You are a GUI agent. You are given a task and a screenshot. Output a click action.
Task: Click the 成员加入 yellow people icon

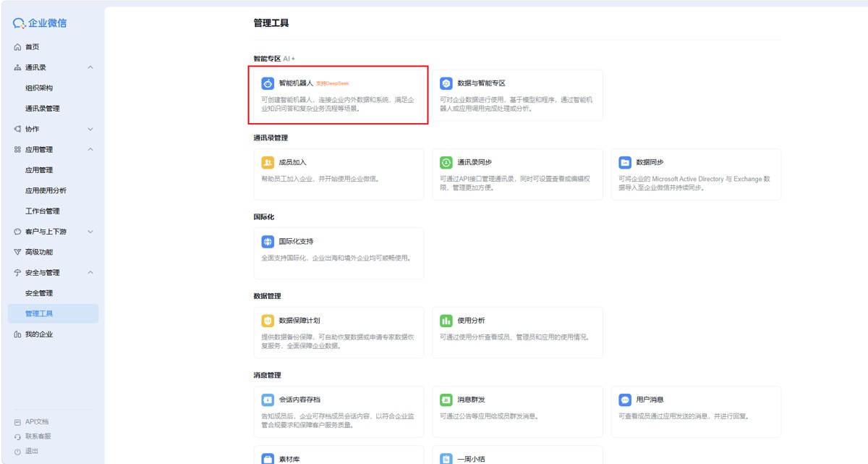tap(268, 163)
